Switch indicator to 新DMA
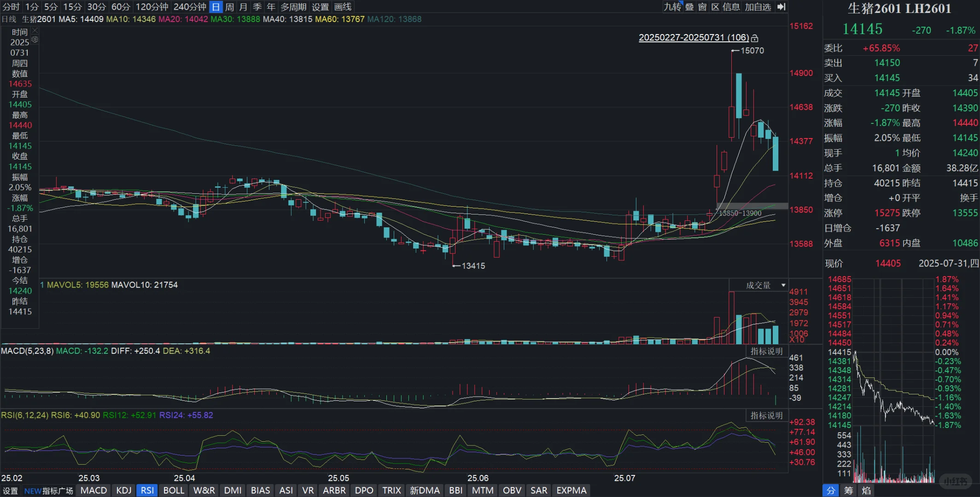This screenshot has width=980, height=497. click(x=425, y=491)
